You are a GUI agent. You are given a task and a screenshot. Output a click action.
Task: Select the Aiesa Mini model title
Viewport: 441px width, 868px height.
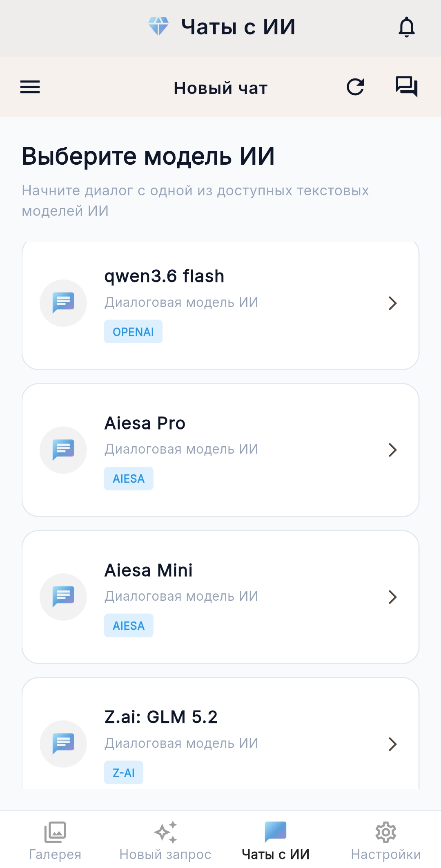[x=148, y=570]
